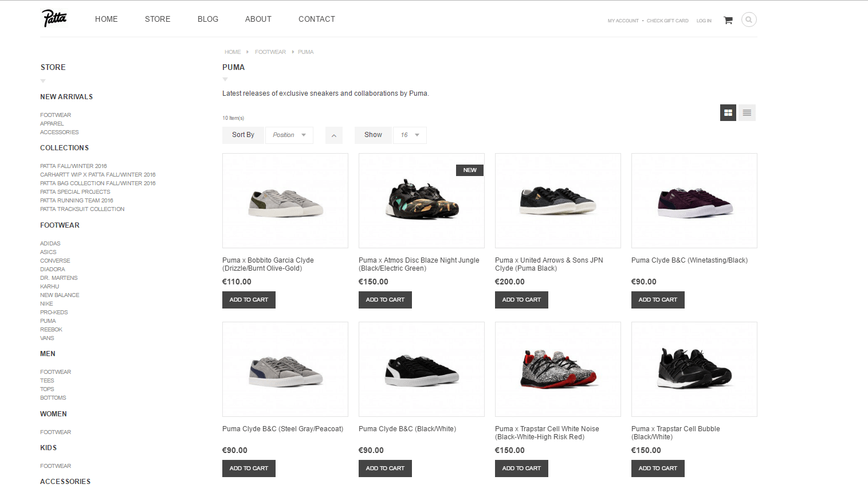This screenshot has width=868, height=488.
Task: Open the search magnifier icon
Action: coord(749,19)
